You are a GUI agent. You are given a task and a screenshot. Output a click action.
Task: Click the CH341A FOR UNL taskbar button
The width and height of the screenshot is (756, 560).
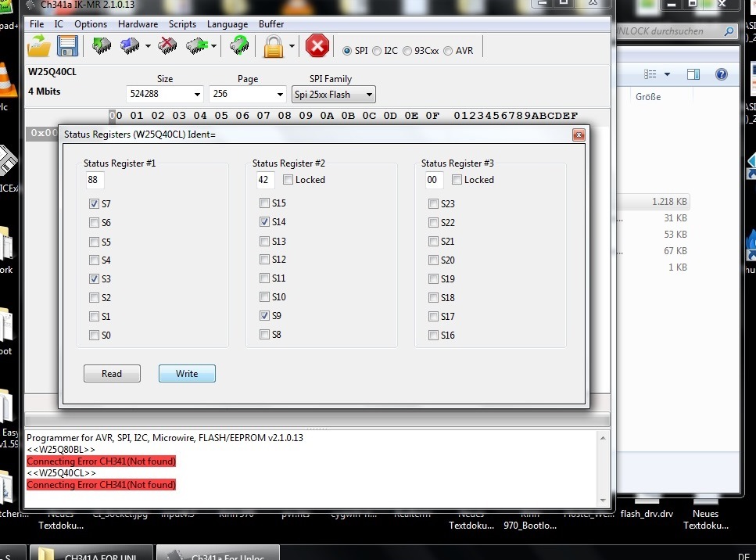coord(91,553)
